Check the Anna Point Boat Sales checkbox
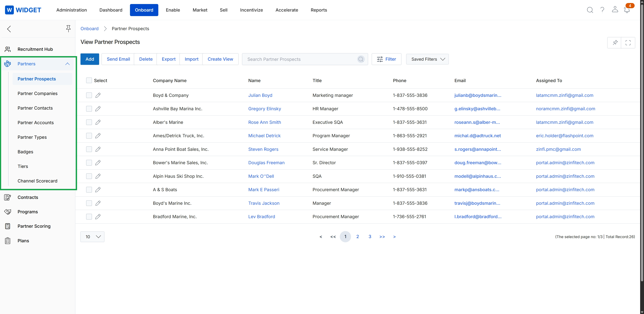This screenshot has height=314, width=644. [x=89, y=149]
